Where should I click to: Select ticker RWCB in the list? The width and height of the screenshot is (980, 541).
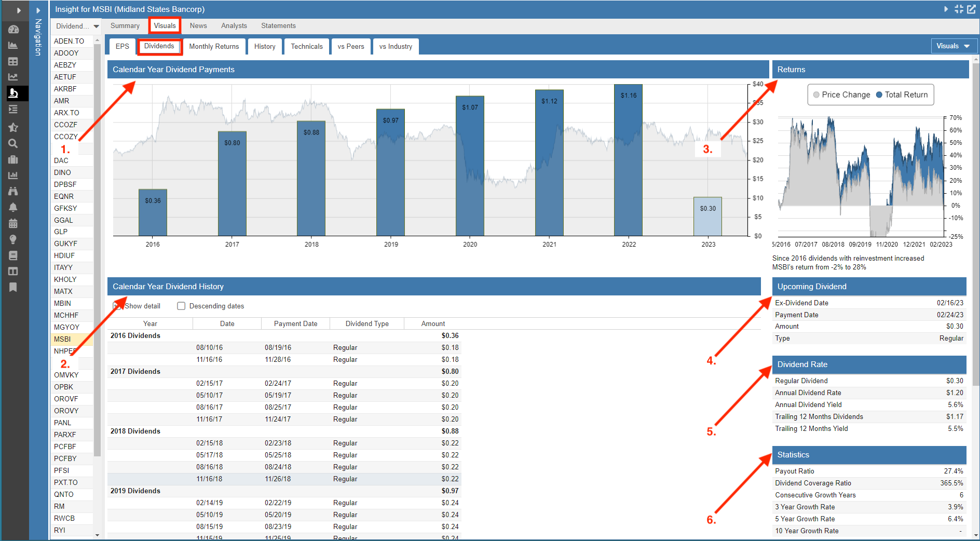tap(72, 518)
